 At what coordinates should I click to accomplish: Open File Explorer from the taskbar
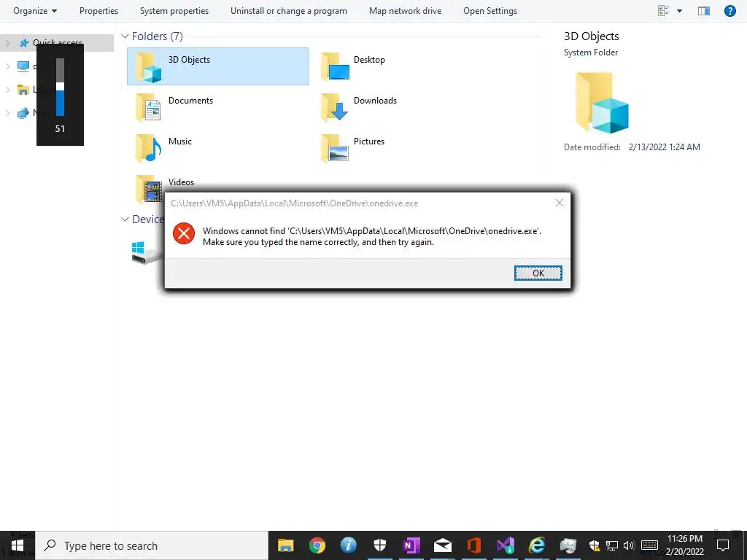(285, 545)
